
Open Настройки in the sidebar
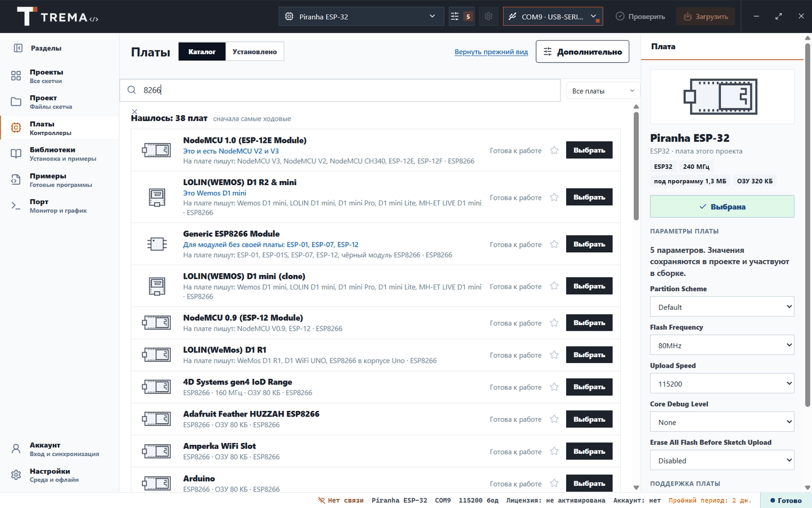coord(60,475)
